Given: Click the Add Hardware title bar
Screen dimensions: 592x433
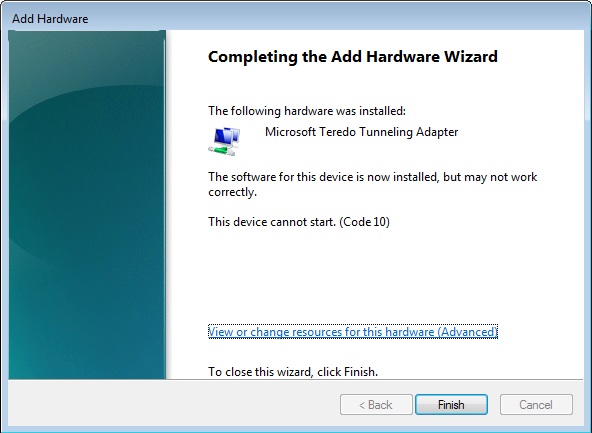Looking at the screenshot, I should [x=296, y=18].
